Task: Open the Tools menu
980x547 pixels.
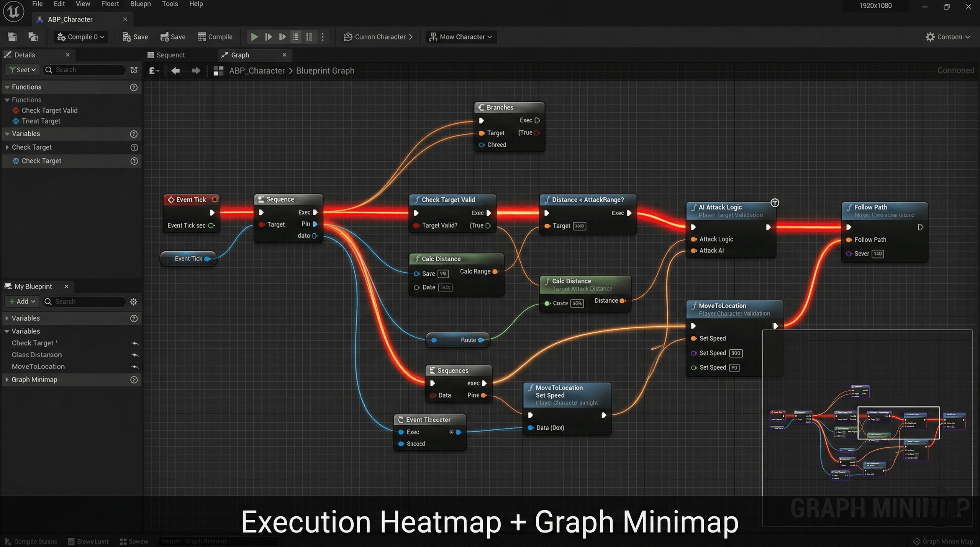Action: 170,4
